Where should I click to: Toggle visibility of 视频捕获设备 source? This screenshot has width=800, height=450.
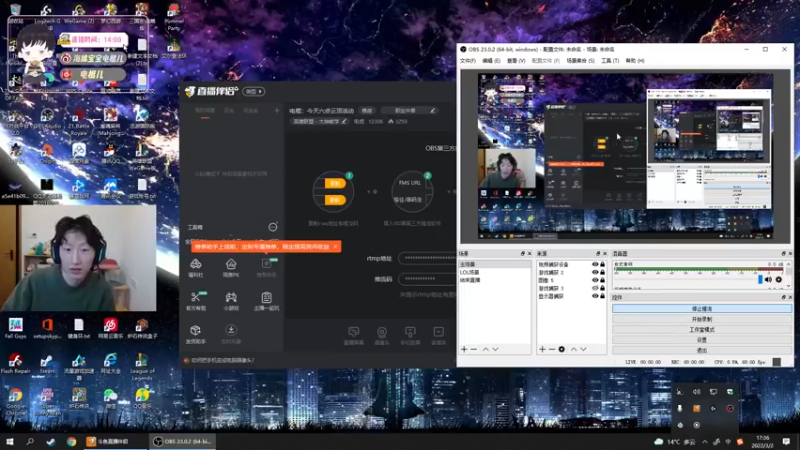(595, 264)
